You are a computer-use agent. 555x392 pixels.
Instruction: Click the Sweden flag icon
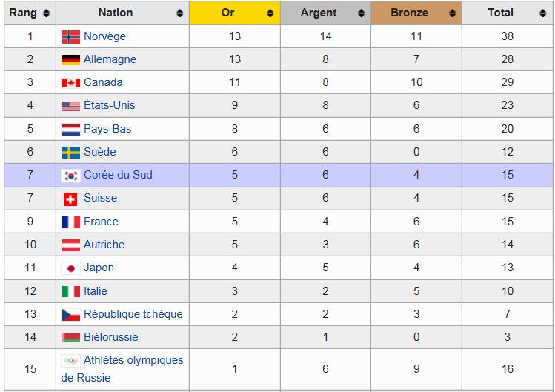(71, 153)
